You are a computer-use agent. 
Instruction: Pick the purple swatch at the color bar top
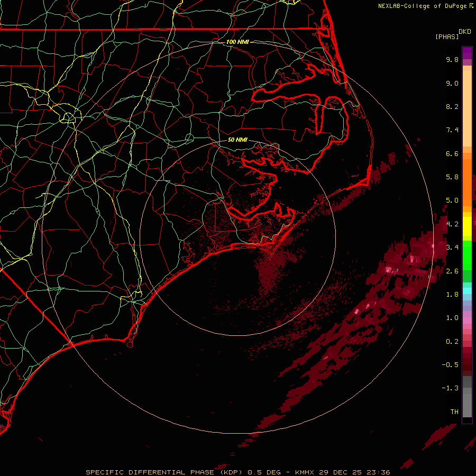point(467,53)
